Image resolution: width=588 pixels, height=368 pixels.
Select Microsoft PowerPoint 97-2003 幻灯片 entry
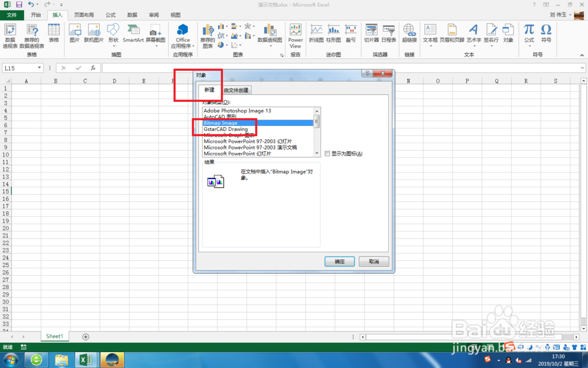[x=258, y=141]
